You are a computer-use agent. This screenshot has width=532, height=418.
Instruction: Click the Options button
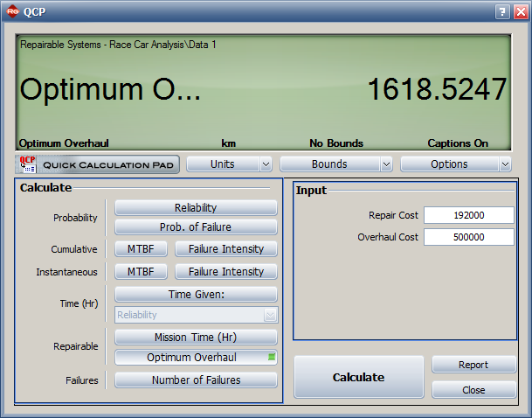coord(449,164)
